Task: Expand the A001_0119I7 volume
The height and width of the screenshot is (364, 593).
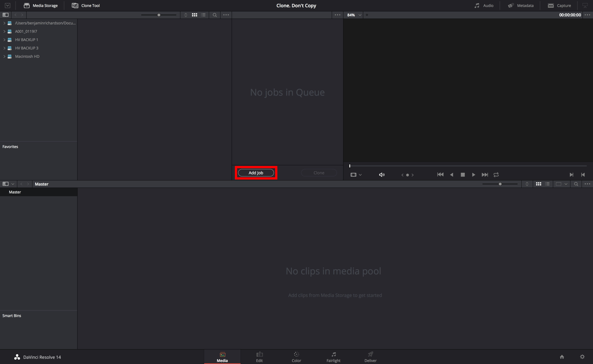Action: point(4,31)
